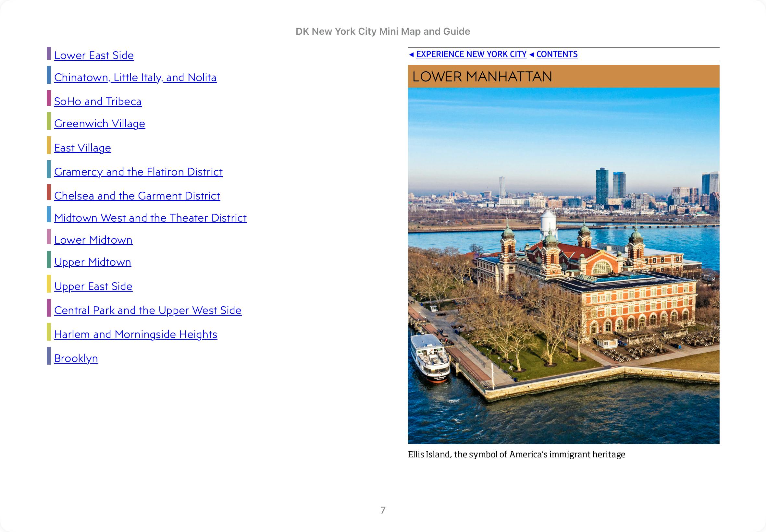Open Central Park and Upper West Side
Viewport: 766px width, 532px height.
(147, 310)
